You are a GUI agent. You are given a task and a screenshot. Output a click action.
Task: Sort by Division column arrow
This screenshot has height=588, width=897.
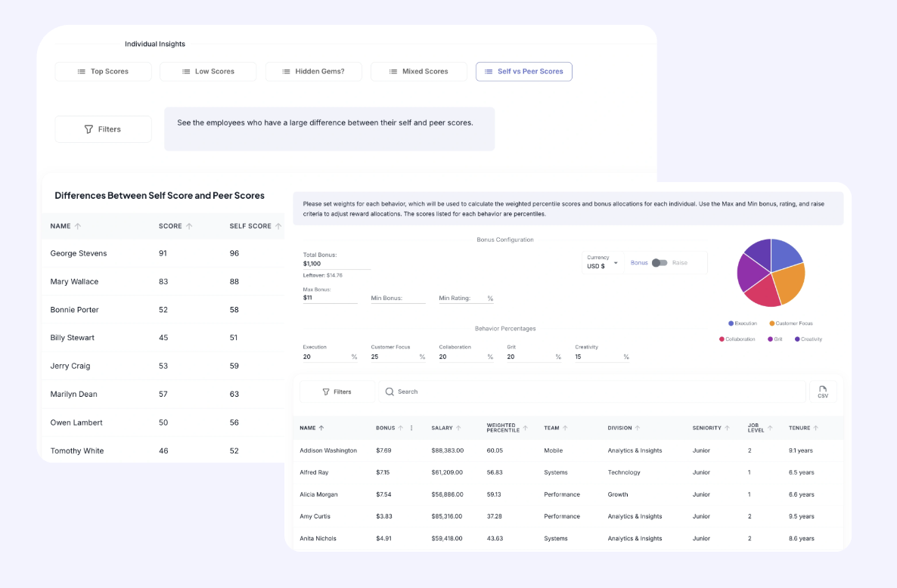[x=638, y=428]
